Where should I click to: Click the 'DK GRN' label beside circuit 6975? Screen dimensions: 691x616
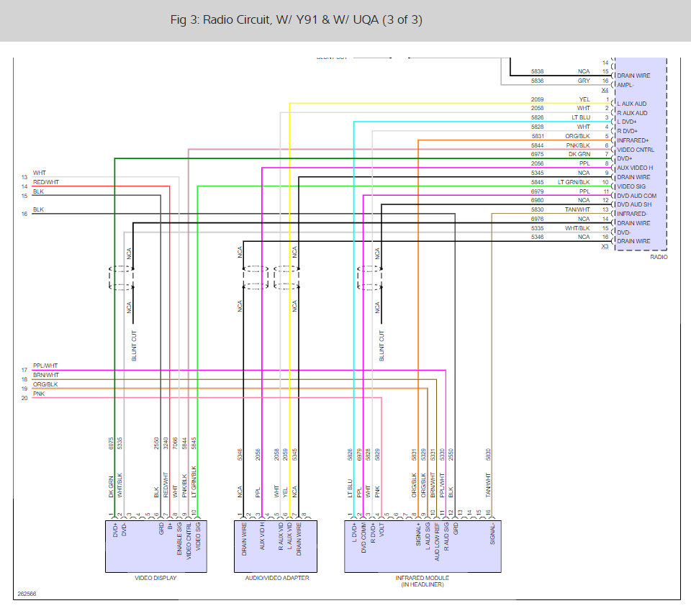[x=579, y=154]
